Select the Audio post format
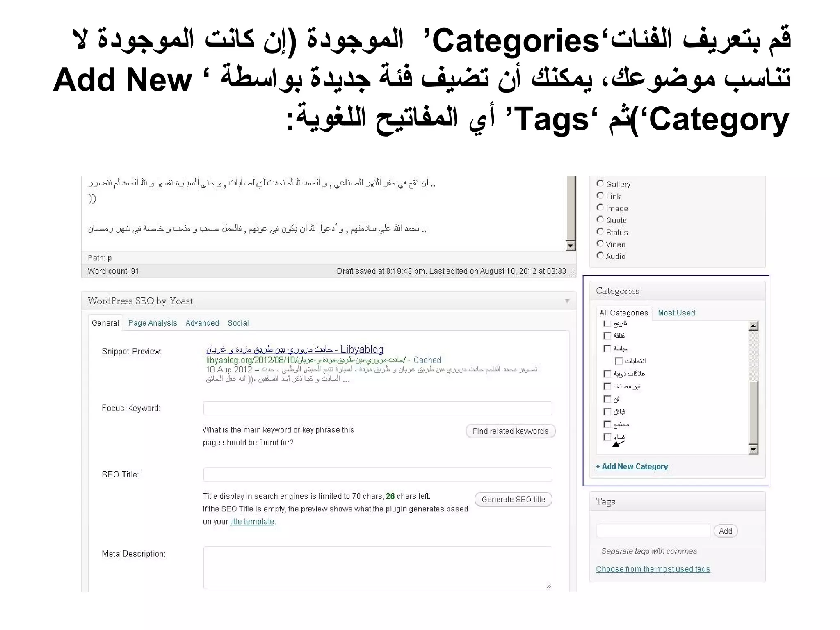The height and width of the screenshot is (630, 840). (600, 256)
